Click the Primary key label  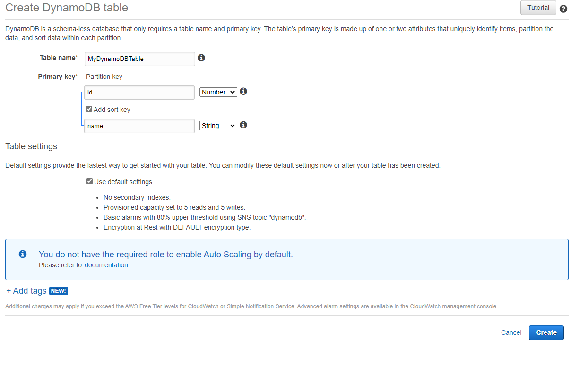pos(58,77)
